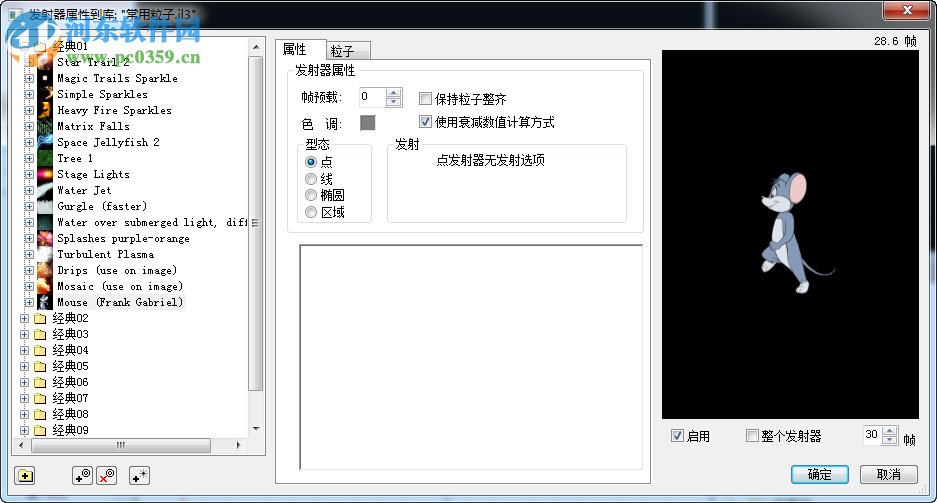Uncheck 使用衰减数值计算方式 checkbox
The height and width of the screenshot is (503, 937).
(425, 122)
